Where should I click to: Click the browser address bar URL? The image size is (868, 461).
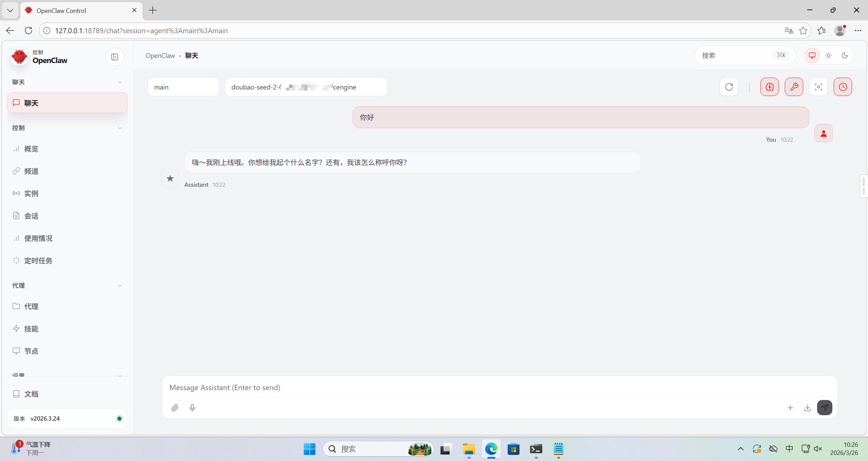141,31
